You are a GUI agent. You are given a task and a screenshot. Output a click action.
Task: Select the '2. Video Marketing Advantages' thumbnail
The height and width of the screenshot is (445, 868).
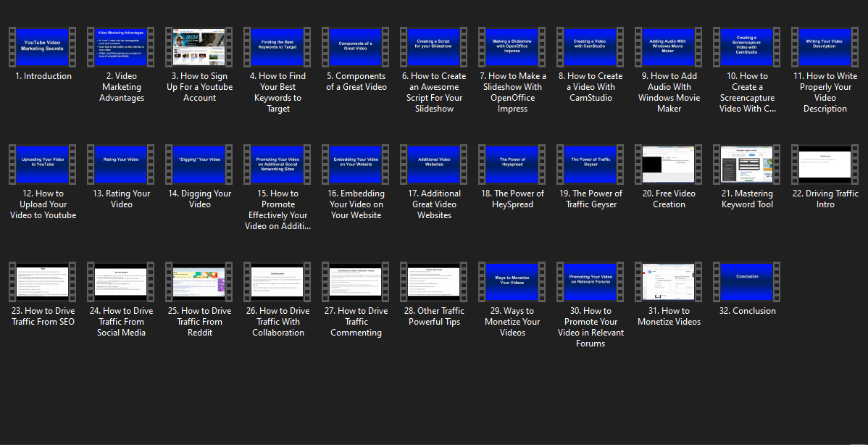(121, 47)
